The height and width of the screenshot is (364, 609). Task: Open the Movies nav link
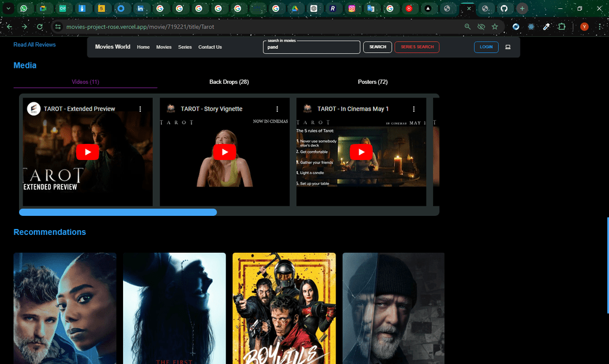coord(164,47)
